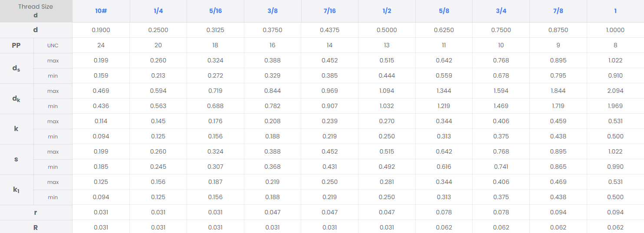This screenshot has width=644, height=233.
Task: Select k max value 0.270
Action: tap(387, 121)
